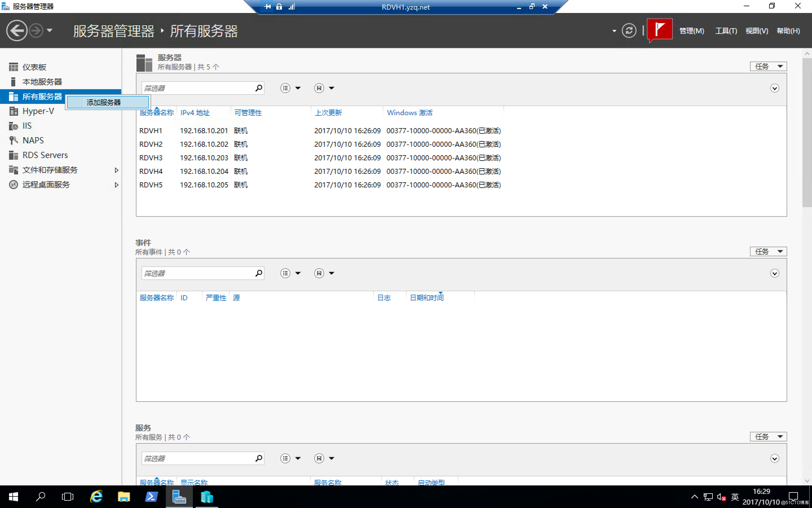The height and width of the screenshot is (508, 812).
Task: Expand 事件 filter criteria chevron
Action: click(x=775, y=273)
